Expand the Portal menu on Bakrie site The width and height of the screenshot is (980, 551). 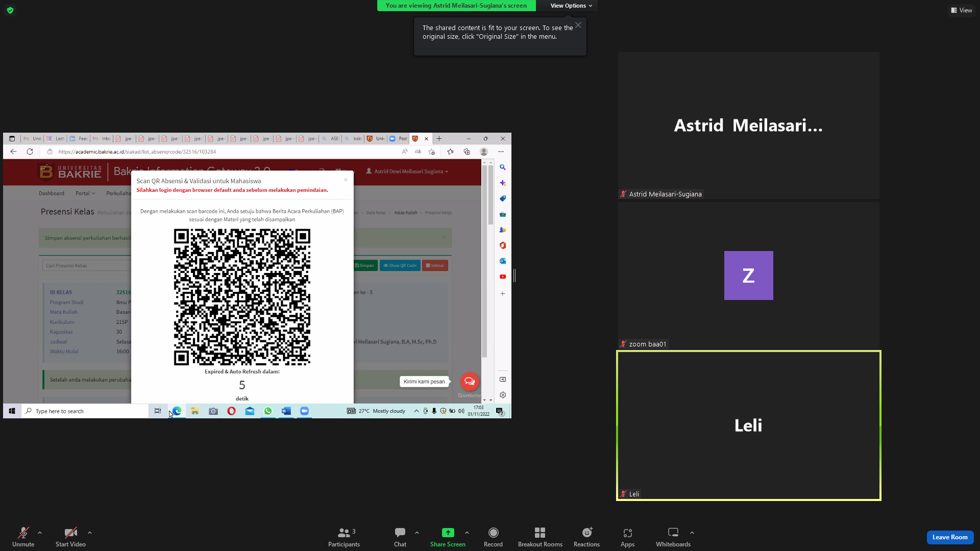coord(85,193)
